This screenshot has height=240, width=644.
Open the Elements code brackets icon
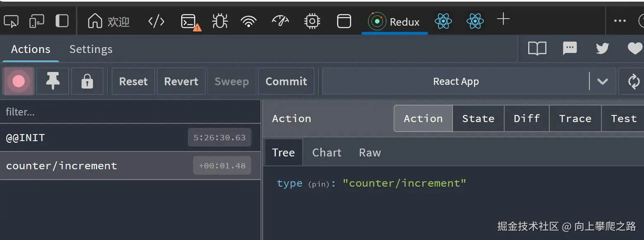click(x=156, y=21)
